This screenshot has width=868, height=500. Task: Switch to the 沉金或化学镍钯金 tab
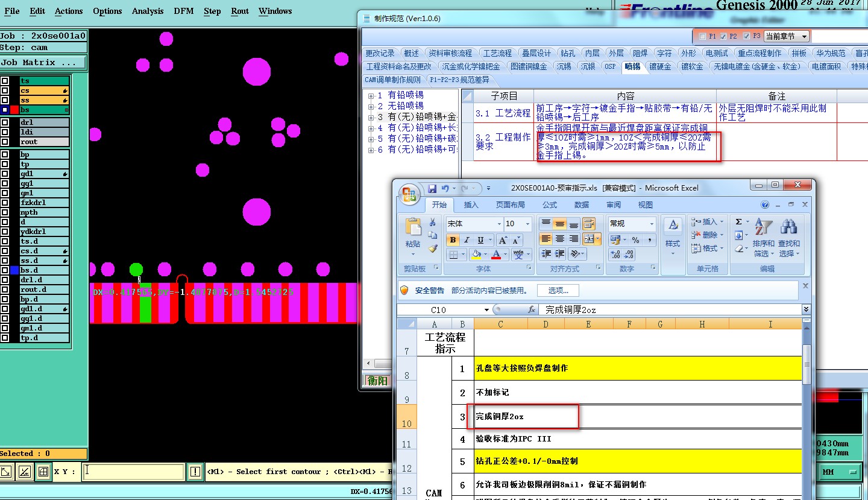tap(471, 66)
